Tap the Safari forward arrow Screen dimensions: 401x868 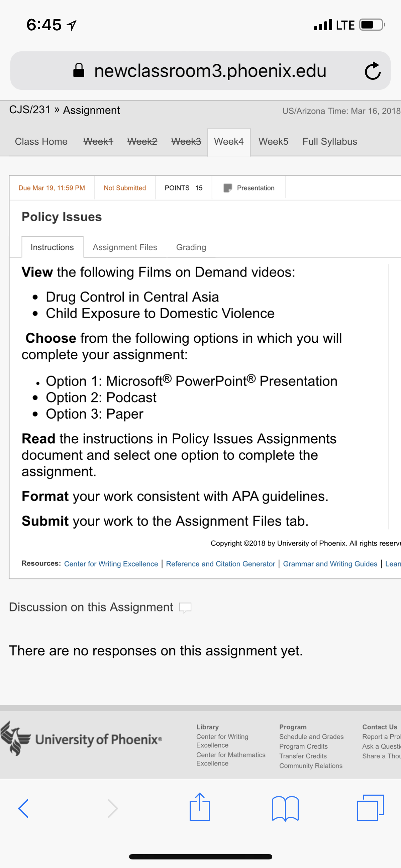[113, 808]
